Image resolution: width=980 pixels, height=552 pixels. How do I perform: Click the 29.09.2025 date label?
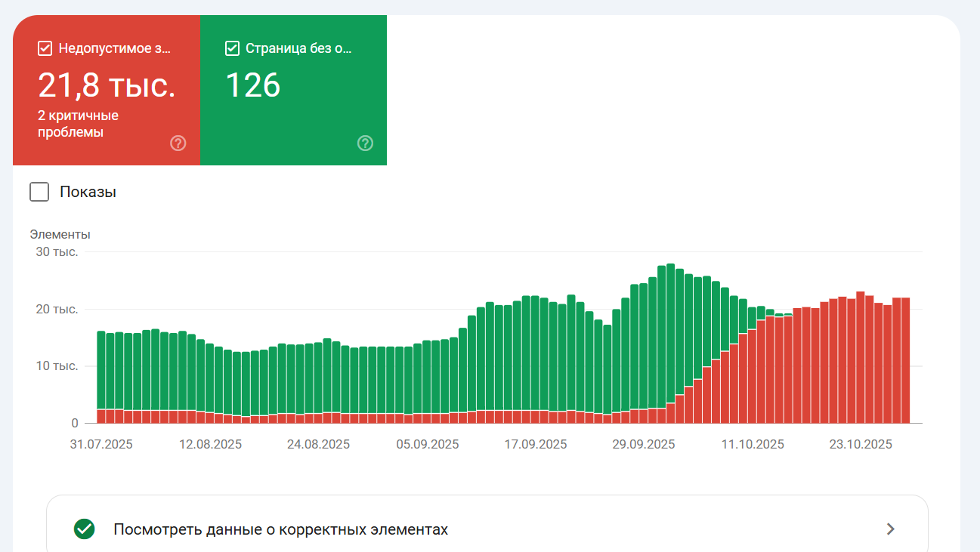coord(644,444)
